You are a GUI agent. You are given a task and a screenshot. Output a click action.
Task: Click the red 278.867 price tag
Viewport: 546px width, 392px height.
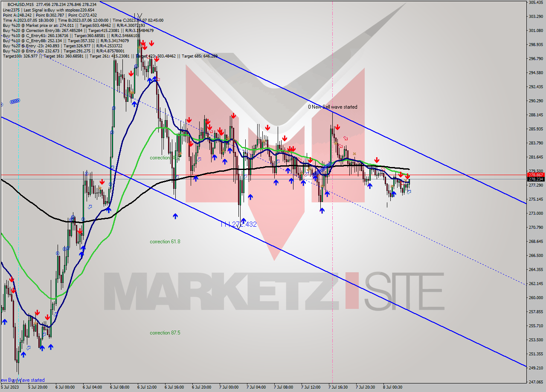[x=536, y=175]
